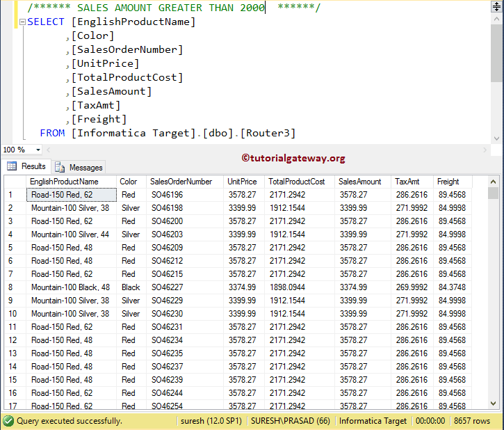Open the 100 % zoom dropdown
The height and width of the screenshot is (430, 504).
[x=37, y=150]
